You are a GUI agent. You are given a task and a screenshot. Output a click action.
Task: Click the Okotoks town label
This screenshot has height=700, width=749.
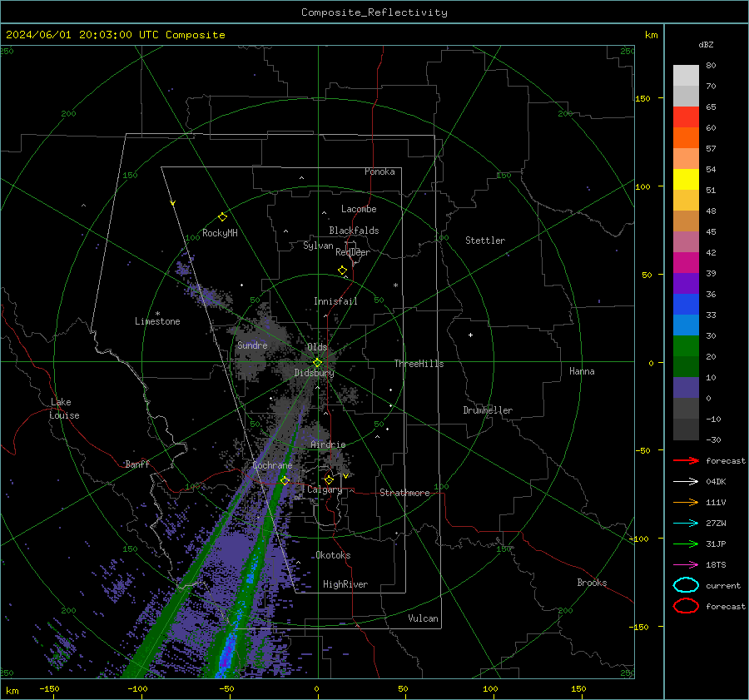pos(333,555)
